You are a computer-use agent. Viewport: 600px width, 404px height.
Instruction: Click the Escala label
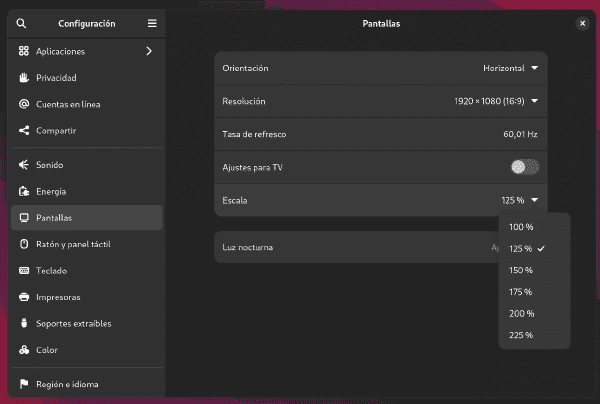[x=235, y=200]
